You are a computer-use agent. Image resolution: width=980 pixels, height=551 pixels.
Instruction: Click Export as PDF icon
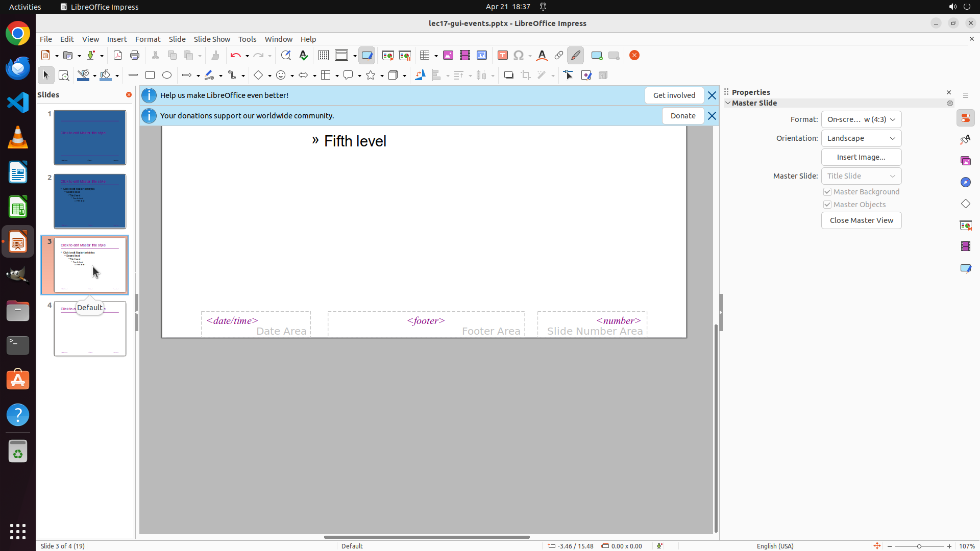tap(118, 56)
